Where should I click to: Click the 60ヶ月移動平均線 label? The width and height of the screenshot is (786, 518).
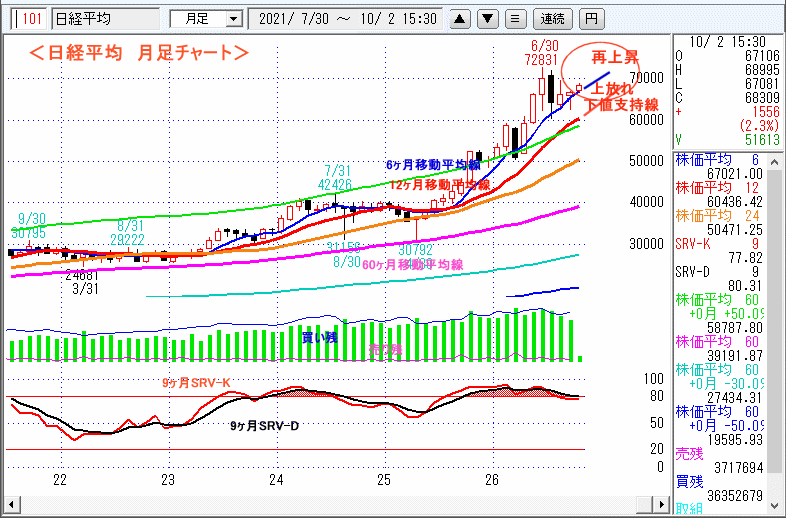pos(412,265)
